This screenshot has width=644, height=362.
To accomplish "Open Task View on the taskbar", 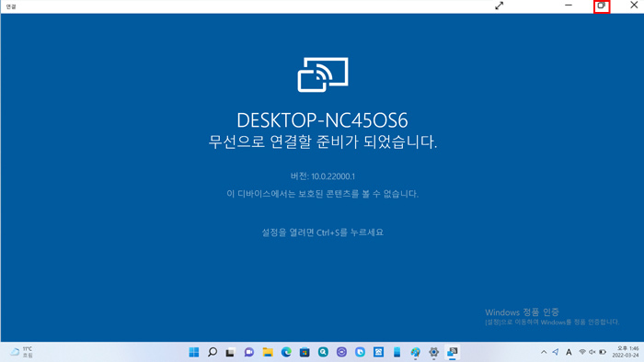I will [230, 352].
